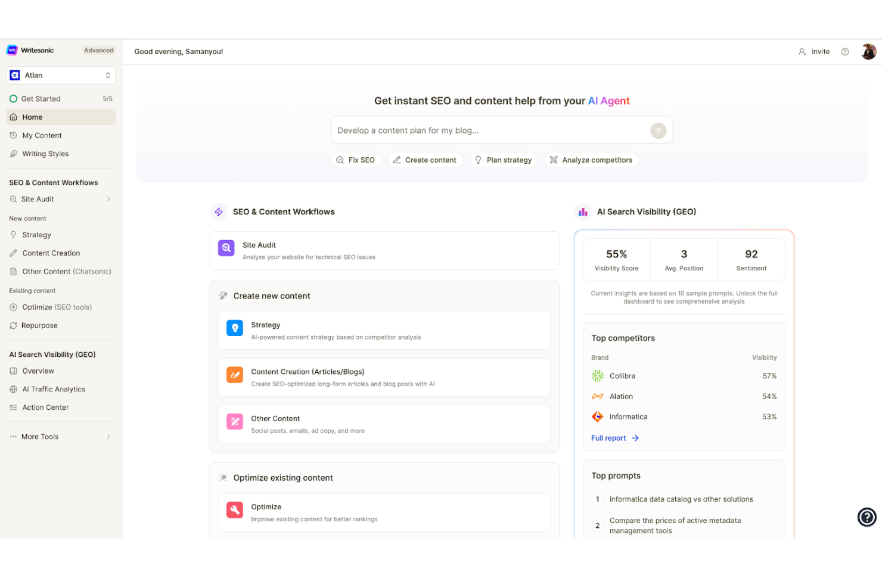Click Collibra visibility 57% value
Viewport: 882px width, 588px height.
click(x=769, y=376)
